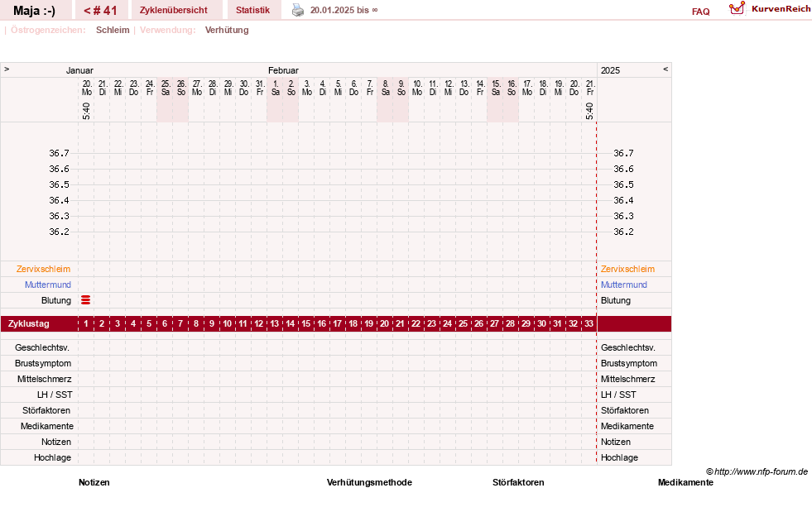Select cycle day 7 cell
Image resolution: width=812 pixels, height=531 pixels.
click(x=180, y=324)
